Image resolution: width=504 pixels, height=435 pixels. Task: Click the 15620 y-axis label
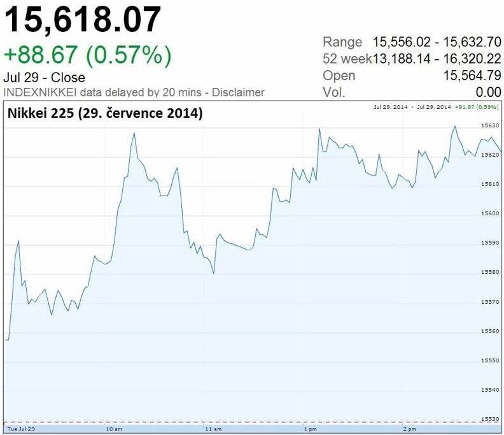pyautogui.click(x=490, y=155)
